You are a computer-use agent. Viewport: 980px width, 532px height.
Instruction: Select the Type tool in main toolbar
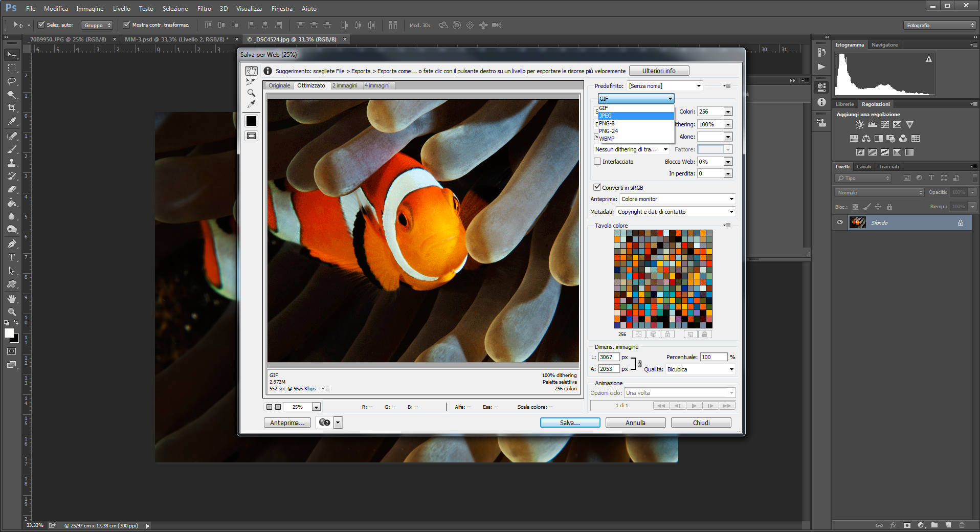tap(11, 257)
